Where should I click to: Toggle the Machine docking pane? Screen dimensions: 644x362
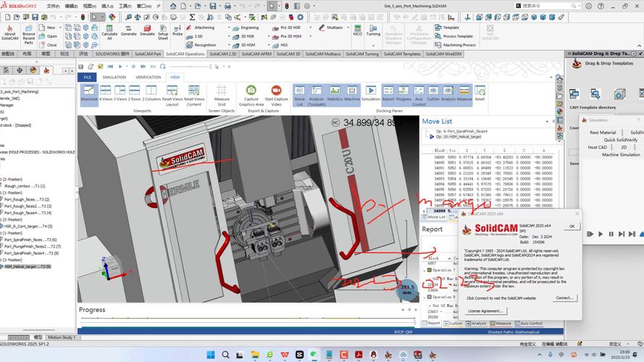352,93
